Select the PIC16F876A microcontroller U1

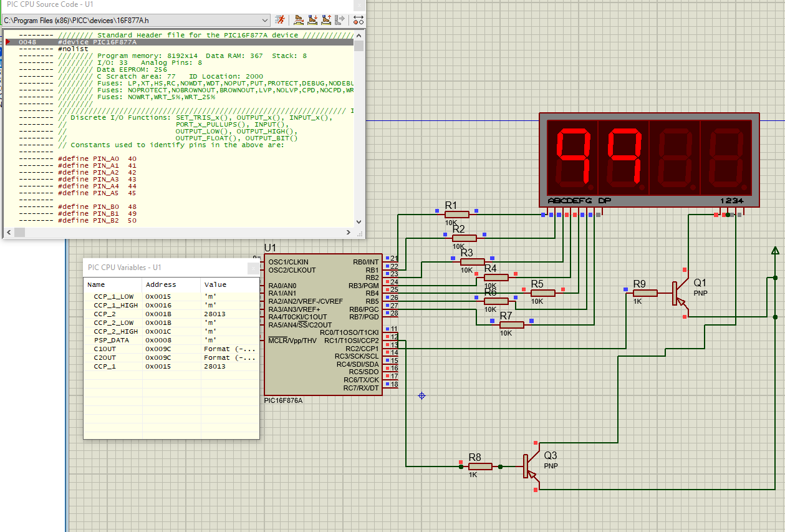pyautogui.click(x=323, y=324)
